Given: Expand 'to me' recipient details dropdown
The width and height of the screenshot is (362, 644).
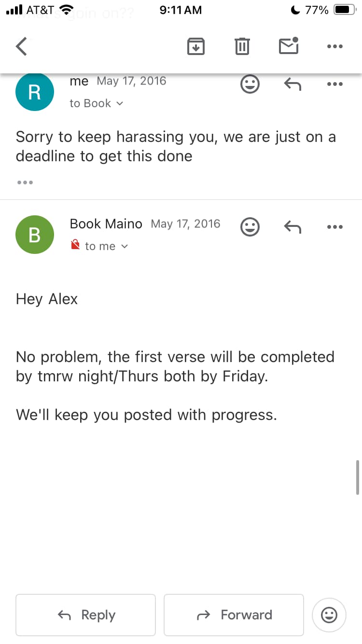Looking at the screenshot, I should tap(125, 246).
